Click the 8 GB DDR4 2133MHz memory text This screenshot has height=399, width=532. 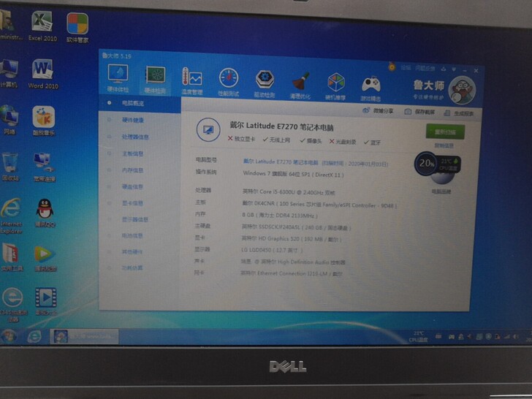click(280, 216)
